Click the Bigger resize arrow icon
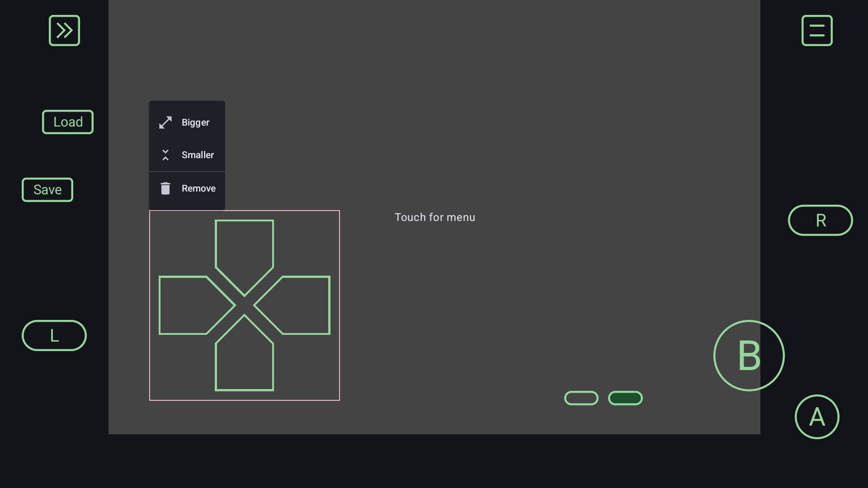The width and height of the screenshot is (868, 488). [x=165, y=122]
